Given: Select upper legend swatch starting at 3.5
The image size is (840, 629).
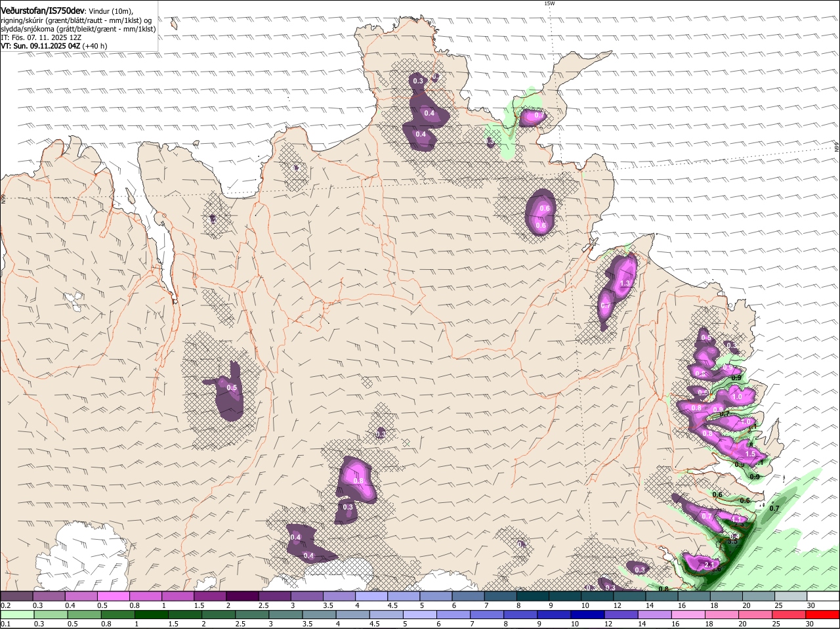Looking at the screenshot, I should [339, 596].
